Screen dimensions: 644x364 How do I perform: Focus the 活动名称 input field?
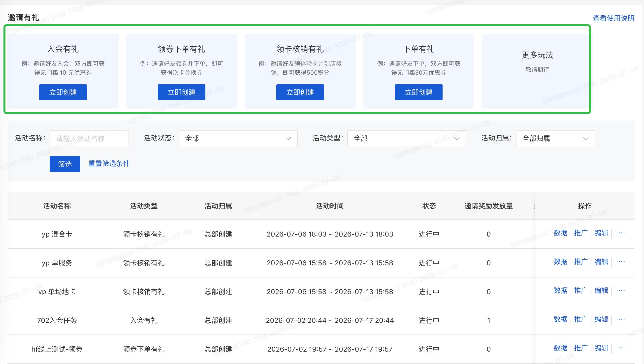(x=89, y=138)
